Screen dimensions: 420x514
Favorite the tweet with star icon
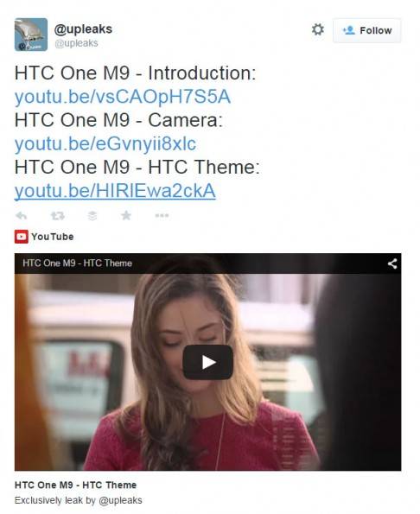[x=126, y=215]
